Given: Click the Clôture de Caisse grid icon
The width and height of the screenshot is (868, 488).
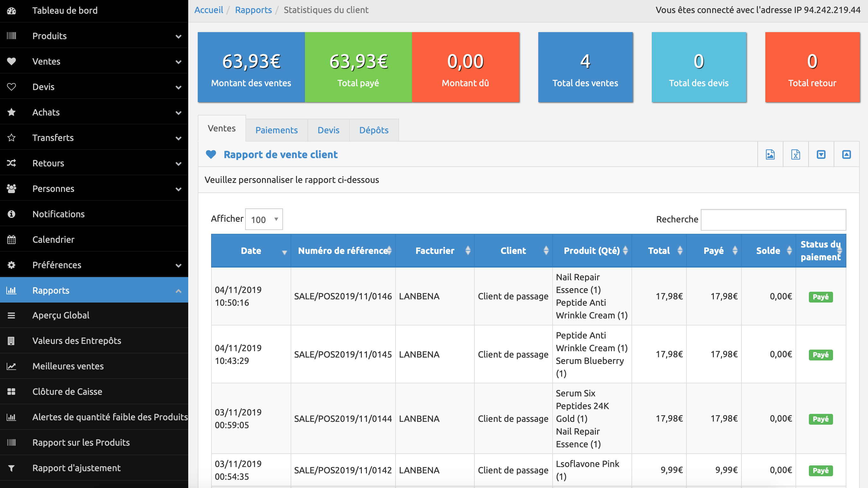Looking at the screenshot, I should (11, 392).
